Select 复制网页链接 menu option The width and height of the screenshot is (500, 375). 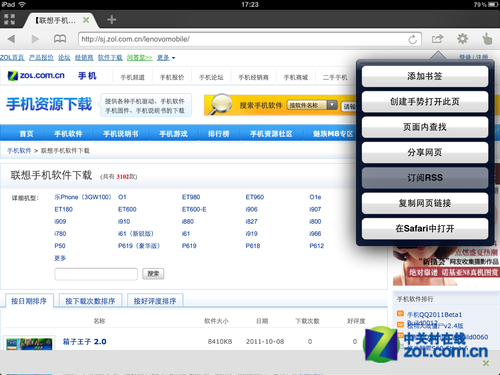[425, 203]
